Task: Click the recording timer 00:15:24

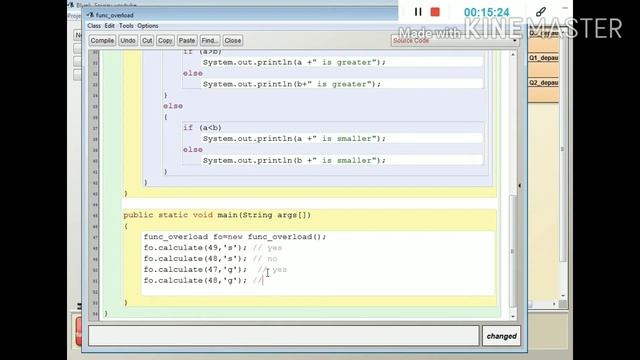Action: (x=487, y=12)
